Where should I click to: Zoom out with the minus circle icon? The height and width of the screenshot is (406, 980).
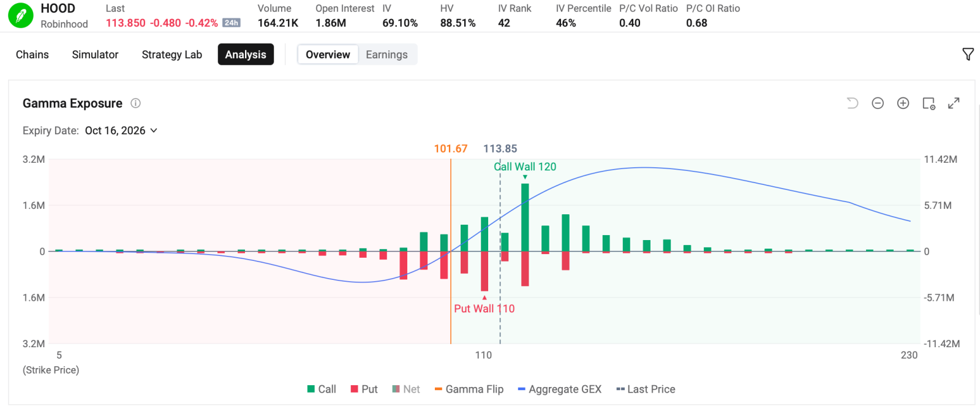pos(878,103)
